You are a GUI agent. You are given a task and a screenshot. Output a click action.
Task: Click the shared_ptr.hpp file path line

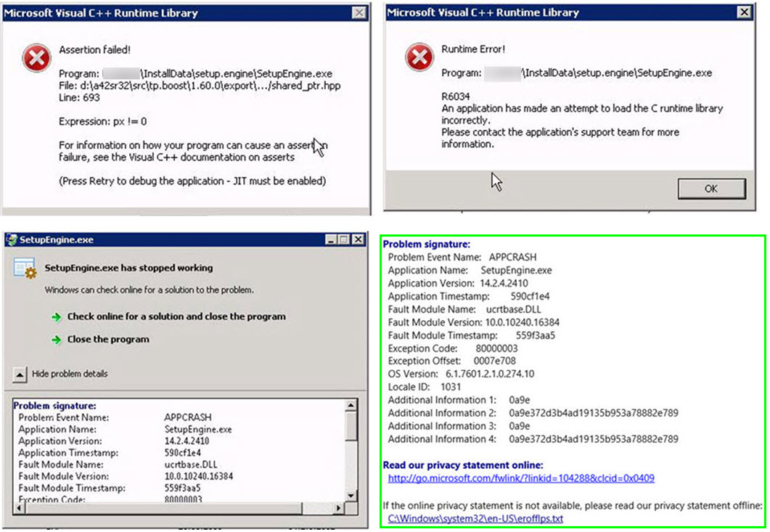pyautogui.click(x=200, y=86)
